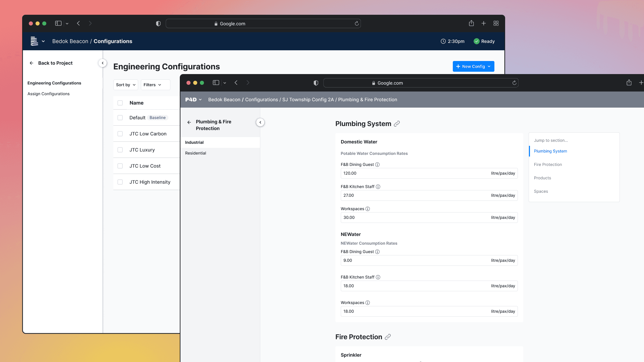Reload page in front browser window
The image size is (644, 362).
pyautogui.click(x=514, y=83)
